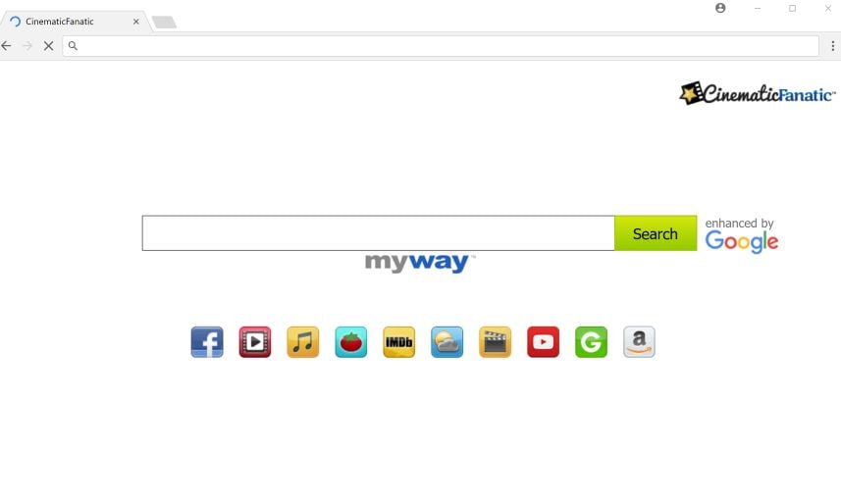Open the green G shortcut icon
This screenshot has height=504, width=841.
[591, 341]
